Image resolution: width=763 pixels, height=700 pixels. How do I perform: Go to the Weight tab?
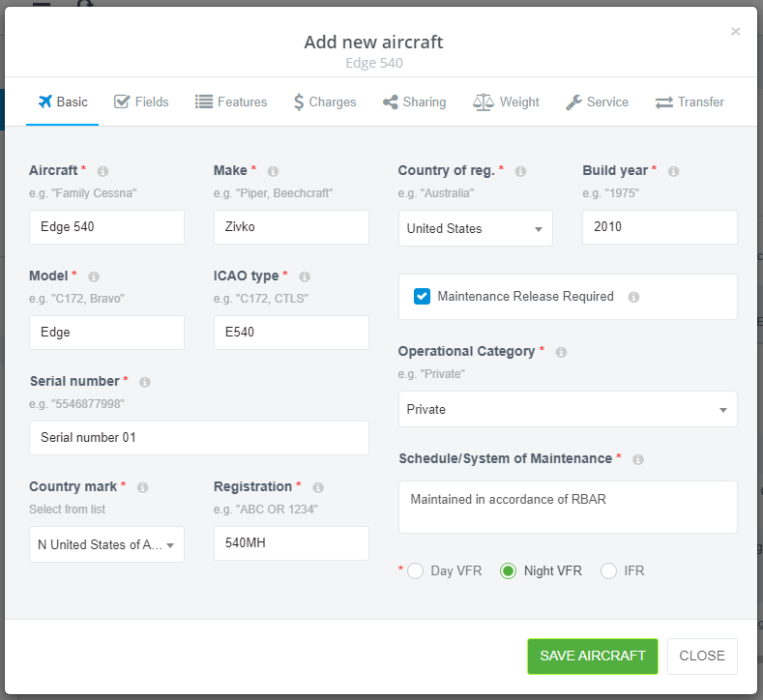[506, 102]
